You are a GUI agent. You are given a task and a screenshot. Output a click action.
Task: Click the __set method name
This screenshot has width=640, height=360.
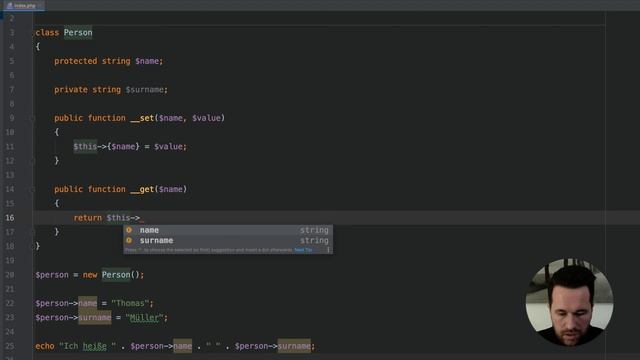click(142, 118)
